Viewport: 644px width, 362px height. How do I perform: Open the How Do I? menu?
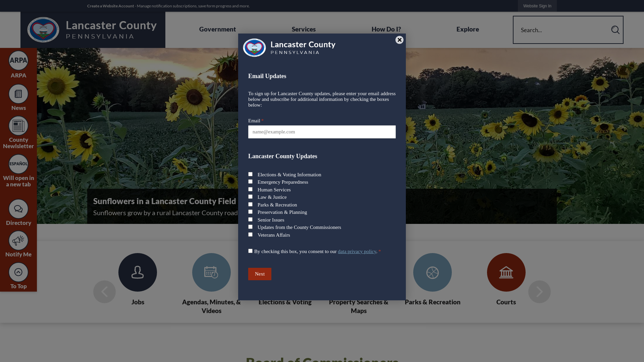[x=386, y=29]
